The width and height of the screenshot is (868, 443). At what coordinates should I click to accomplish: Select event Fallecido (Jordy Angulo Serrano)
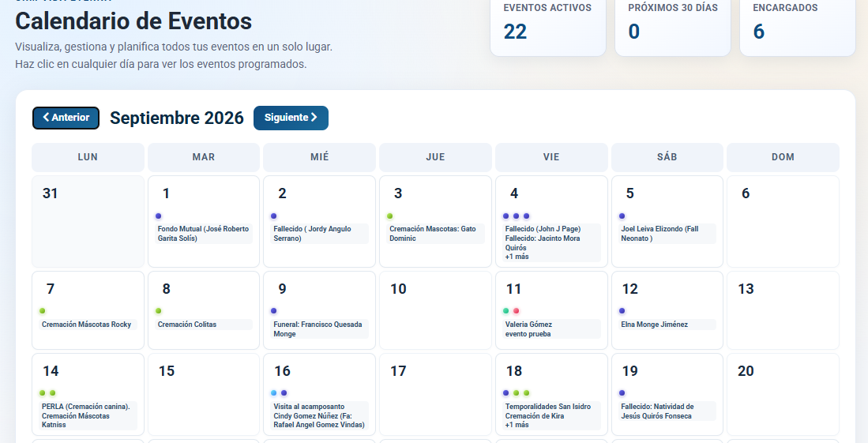tap(312, 234)
